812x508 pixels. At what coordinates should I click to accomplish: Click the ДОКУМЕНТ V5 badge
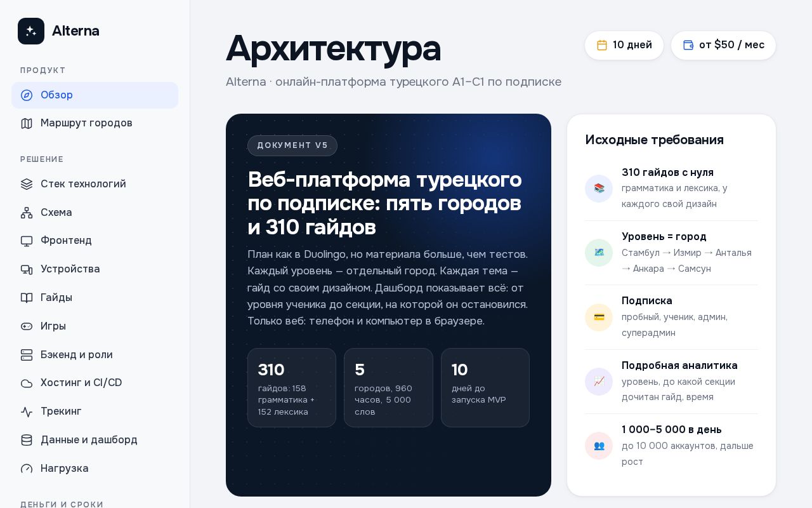point(292,145)
